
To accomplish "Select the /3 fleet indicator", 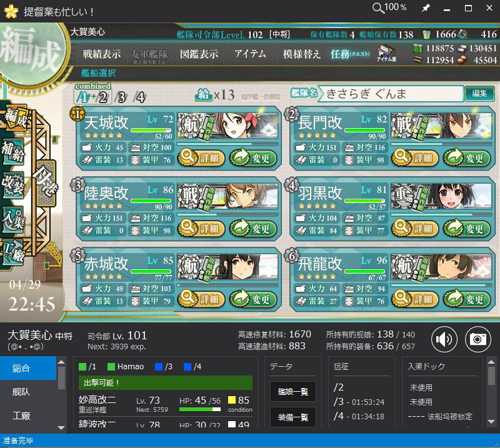I will tap(164, 366).
